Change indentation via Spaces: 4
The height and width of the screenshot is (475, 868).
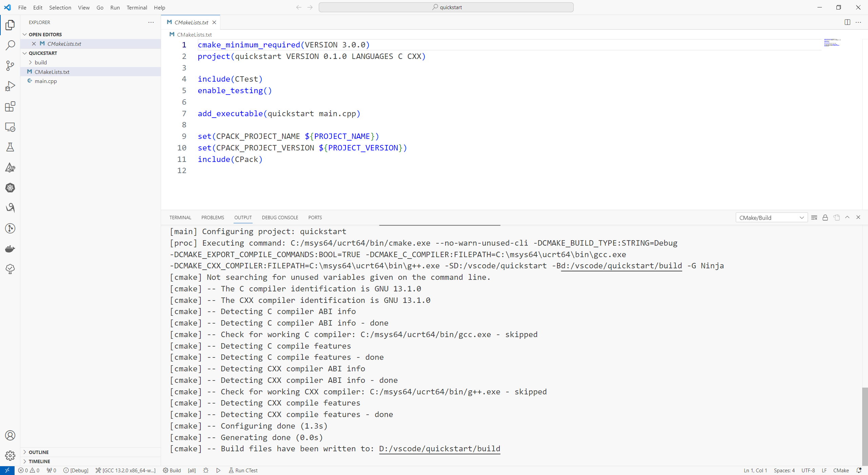(784, 470)
